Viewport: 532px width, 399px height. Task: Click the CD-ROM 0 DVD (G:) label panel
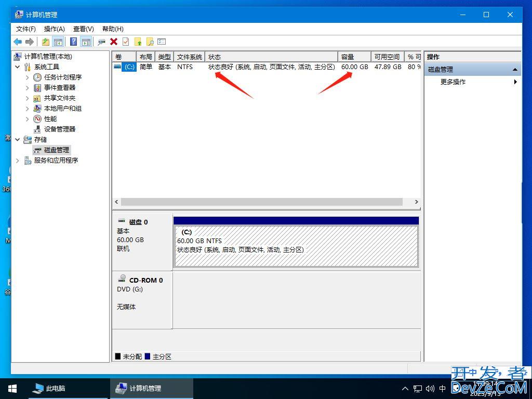pos(142,300)
